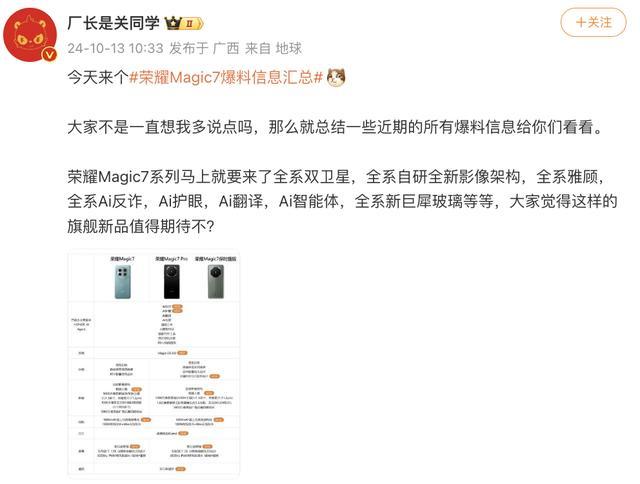Open username 厂长是关同学 profile
This screenshot has width=640, height=484.
[x=113, y=23]
